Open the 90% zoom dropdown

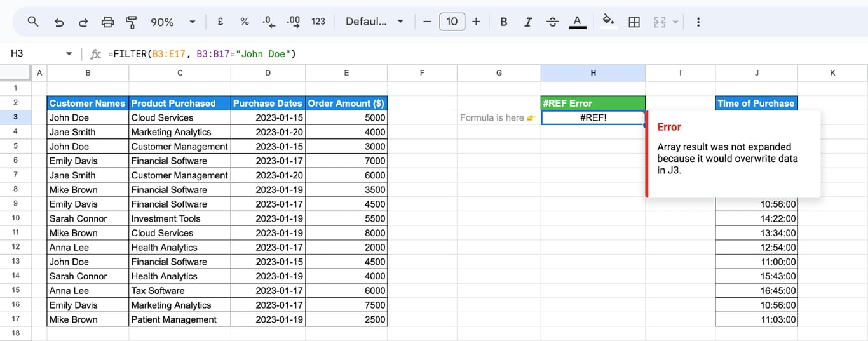tap(173, 22)
